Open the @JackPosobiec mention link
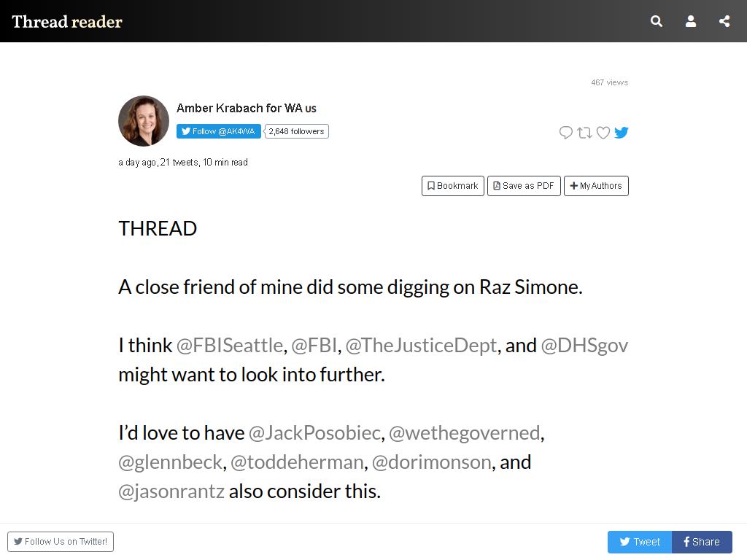 [x=315, y=433]
